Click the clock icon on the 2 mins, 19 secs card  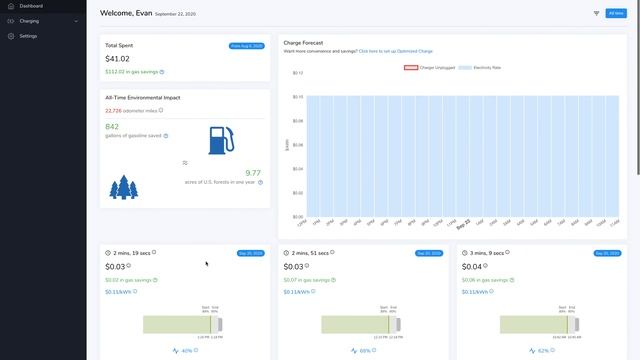(x=108, y=253)
